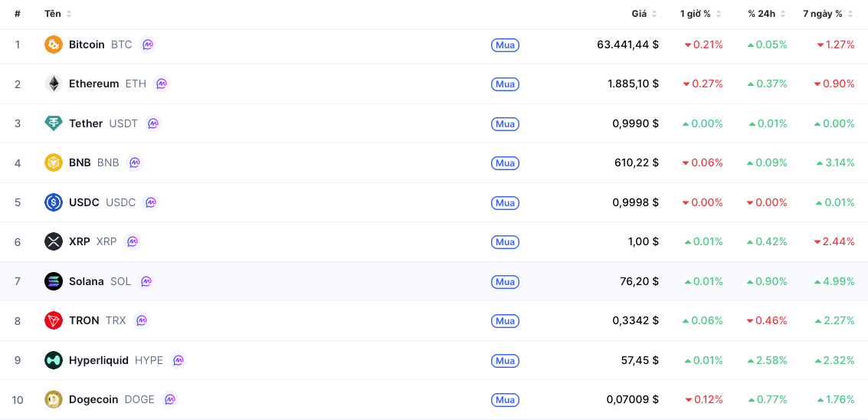Image resolution: width=868 pixels, height=420 pixels.
Task: Open the purple chat icon in BNB row
Action: (135, 163)
